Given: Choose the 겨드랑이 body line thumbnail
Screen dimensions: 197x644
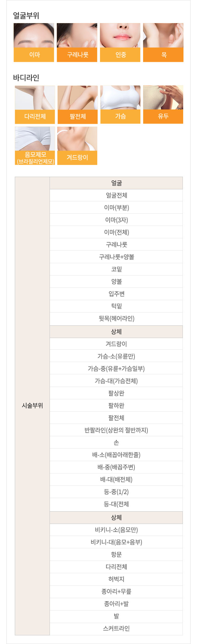Looking at the screenshot, I should click(x=77, y=146).
